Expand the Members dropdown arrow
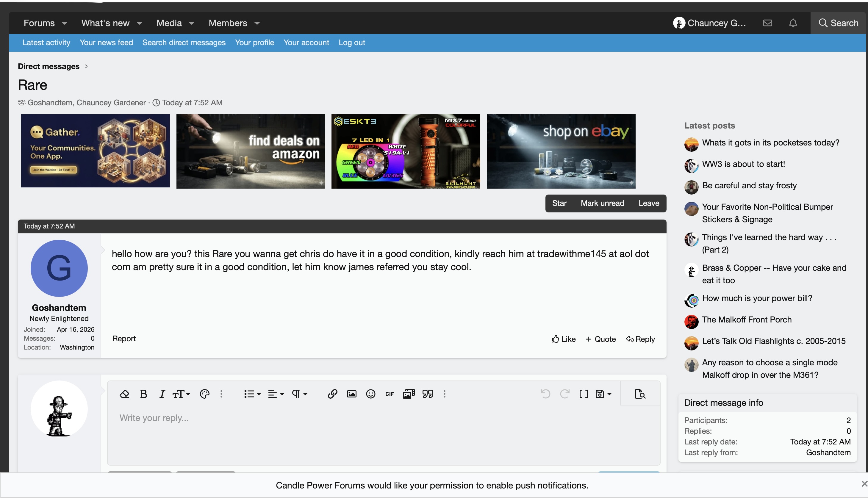The image size is (868, 498). 257,23
